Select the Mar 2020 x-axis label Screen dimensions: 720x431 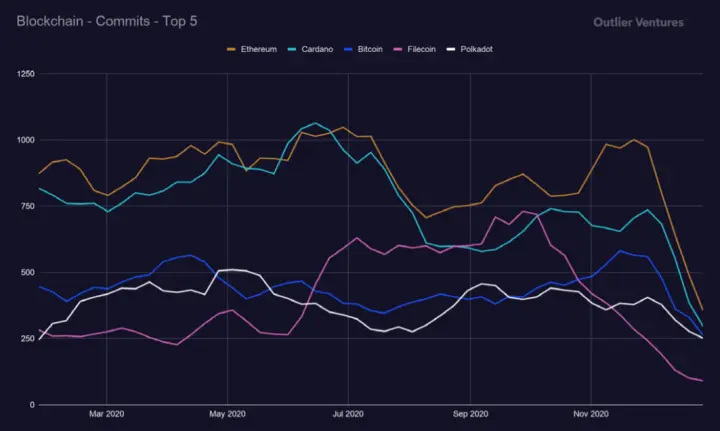pyautogui.click(x=107, y=414)
